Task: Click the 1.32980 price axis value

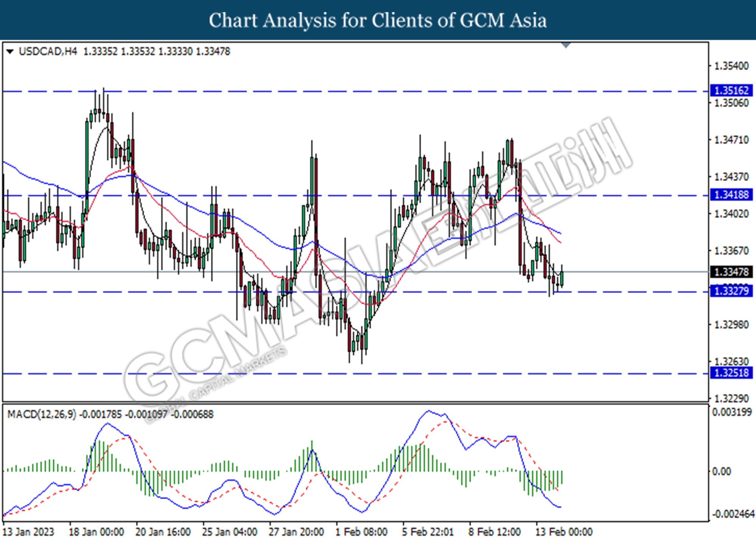Action: [x=731, y=325]
